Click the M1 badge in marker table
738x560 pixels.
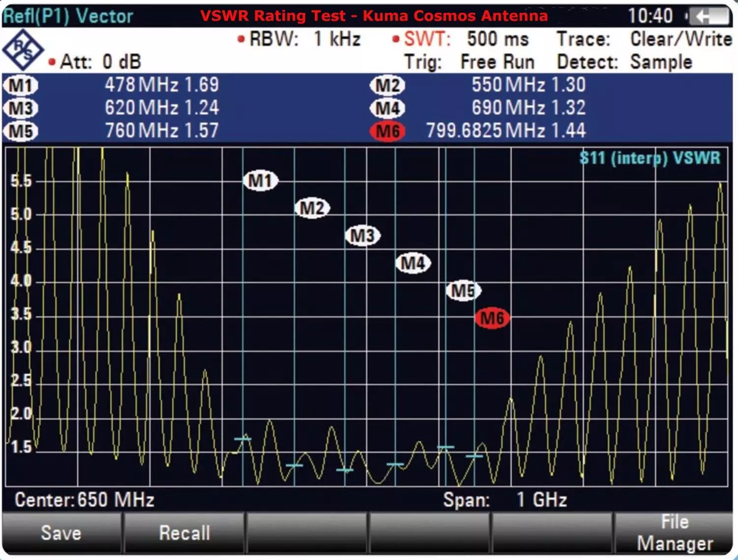(21, 86)
